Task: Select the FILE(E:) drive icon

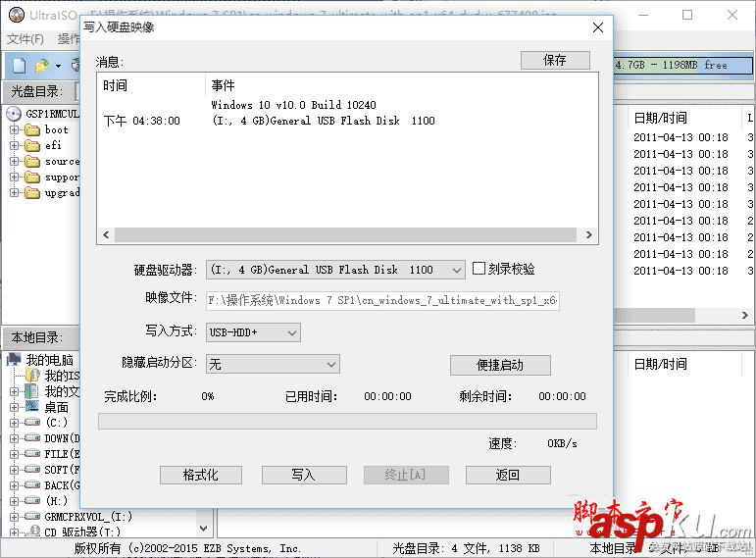Action: (32, 454)
